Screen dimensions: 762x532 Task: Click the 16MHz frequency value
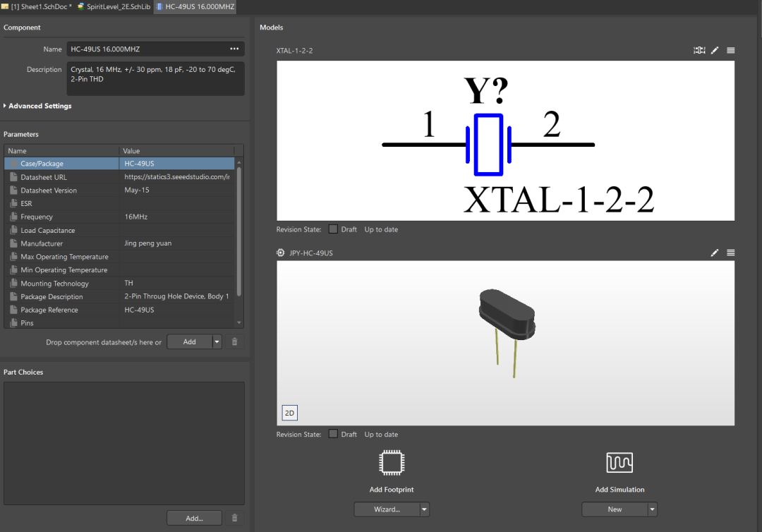point(136,217)
